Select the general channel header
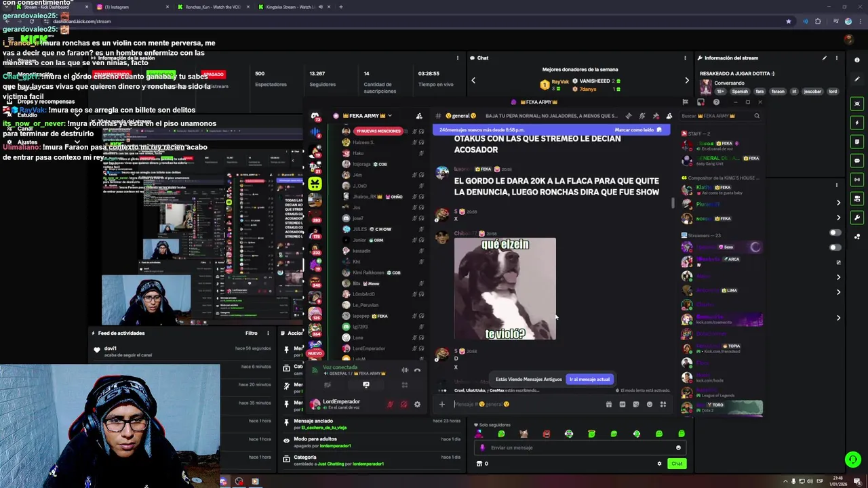 [460, 116]
